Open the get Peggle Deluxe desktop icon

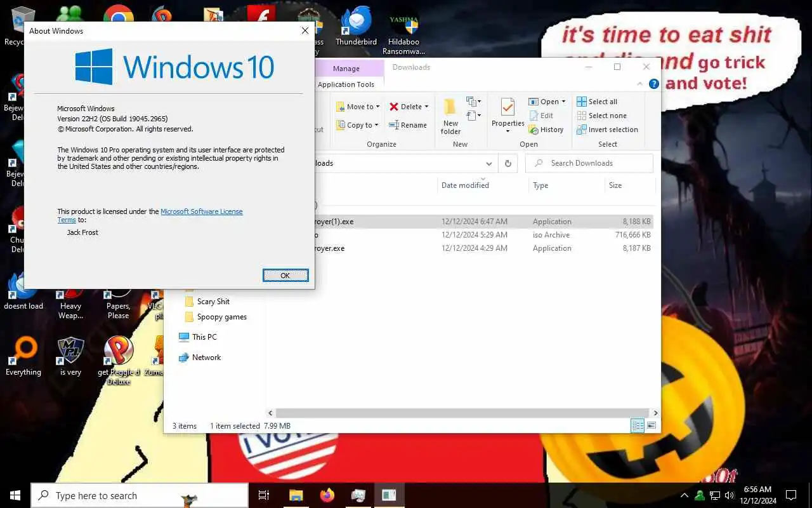(119, 361)
